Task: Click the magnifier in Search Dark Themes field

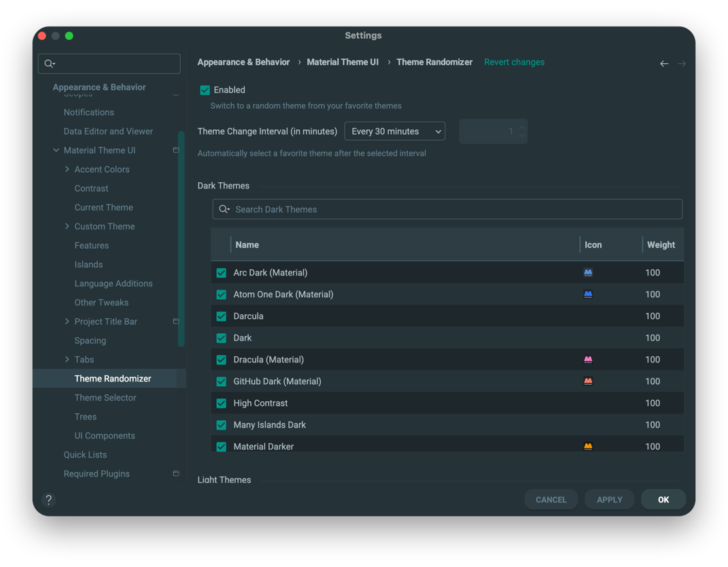Action: click(224, 209)
